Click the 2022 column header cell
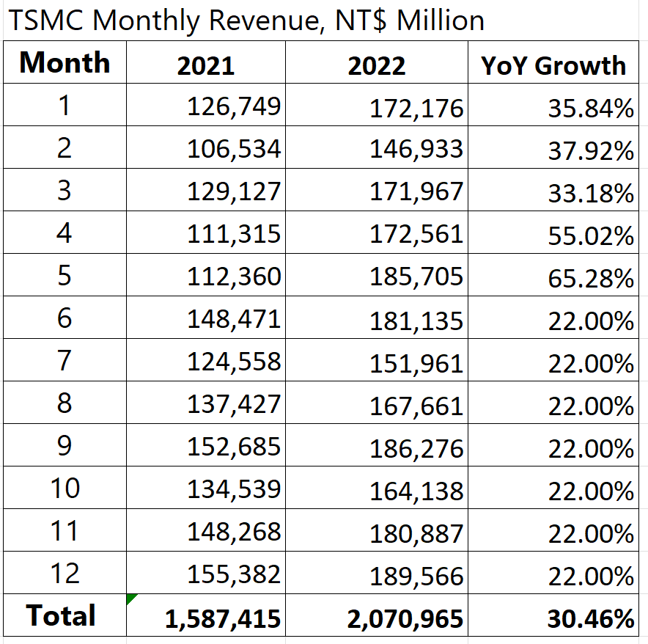 click(377, 65)
